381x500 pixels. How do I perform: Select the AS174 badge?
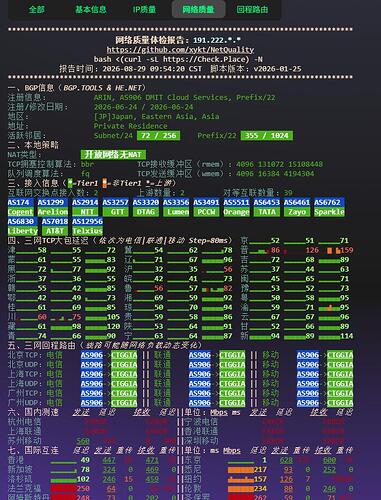click(x=20, y=202)
